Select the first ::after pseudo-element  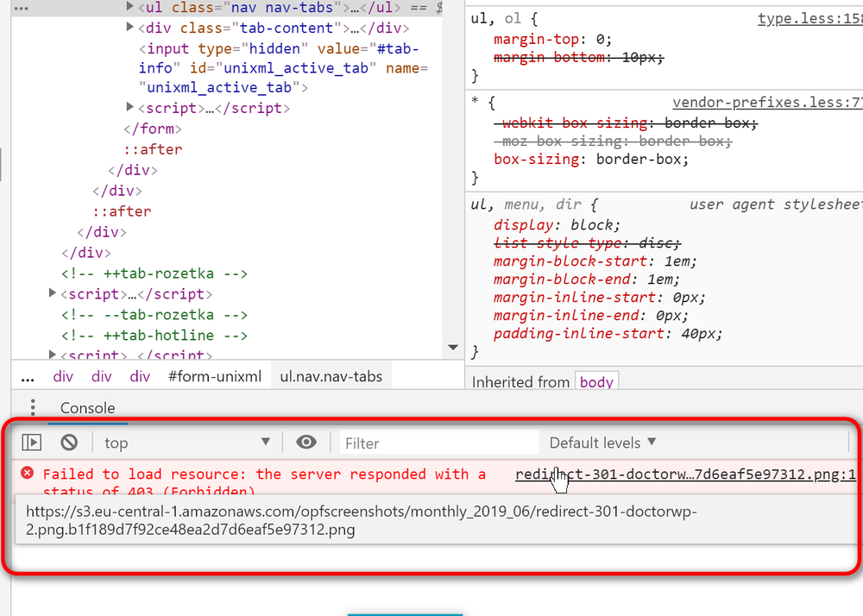153,149
